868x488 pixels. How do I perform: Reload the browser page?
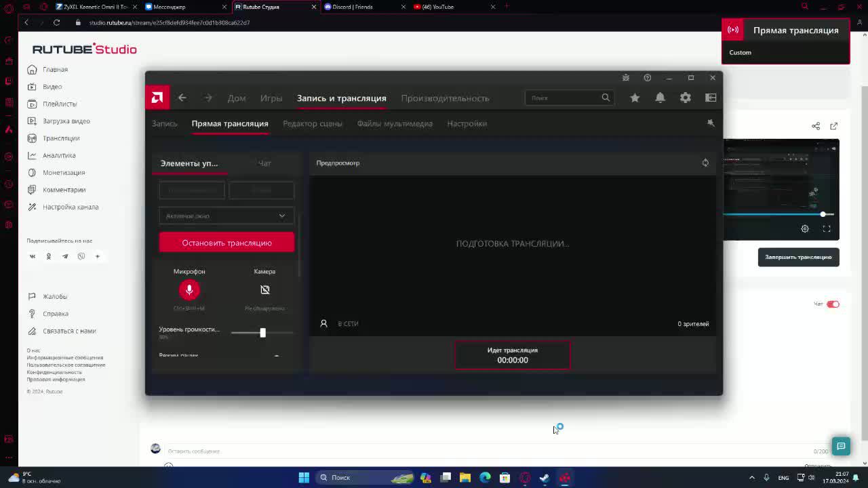click(57, 22)
